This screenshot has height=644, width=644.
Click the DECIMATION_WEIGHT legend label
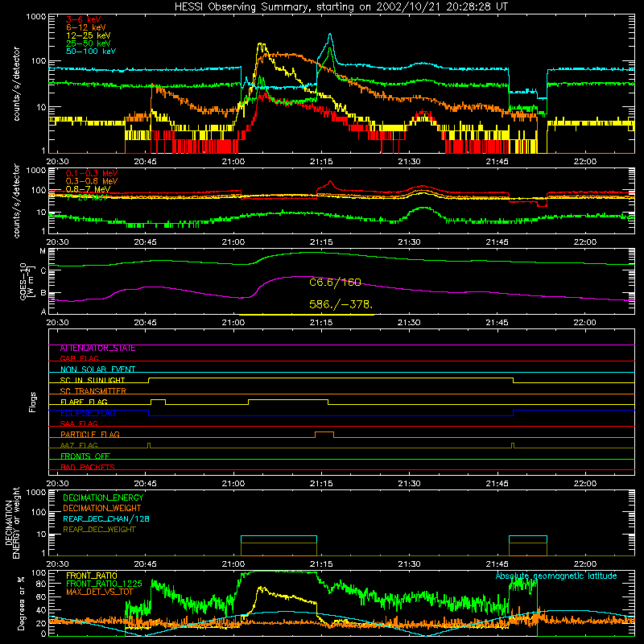[x=102, y=508]
